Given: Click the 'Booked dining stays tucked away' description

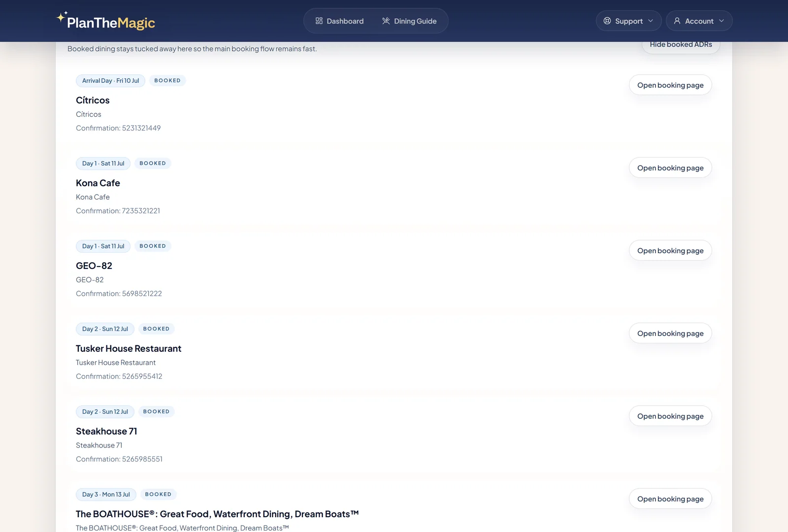Looking at the screenshot, I should point(192,49).
